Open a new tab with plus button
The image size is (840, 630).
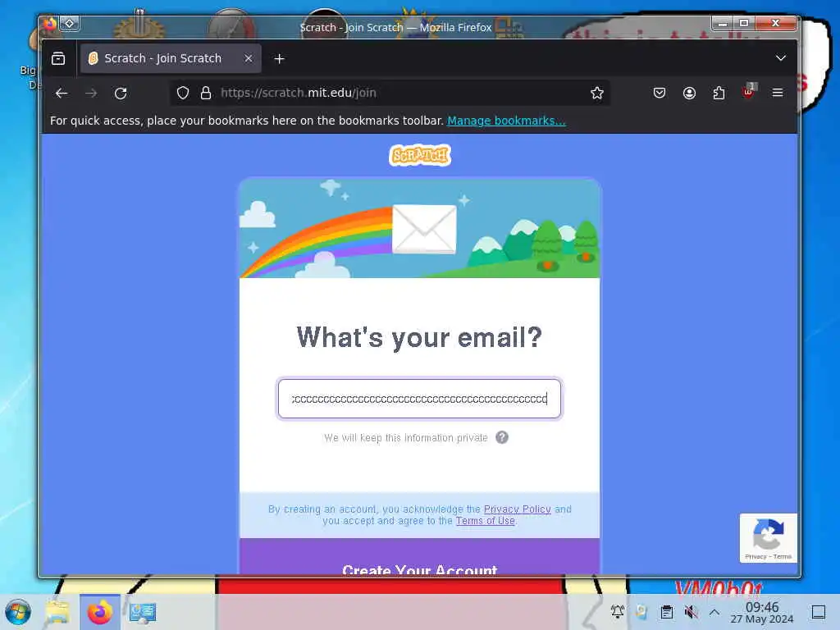coord(279,59)
